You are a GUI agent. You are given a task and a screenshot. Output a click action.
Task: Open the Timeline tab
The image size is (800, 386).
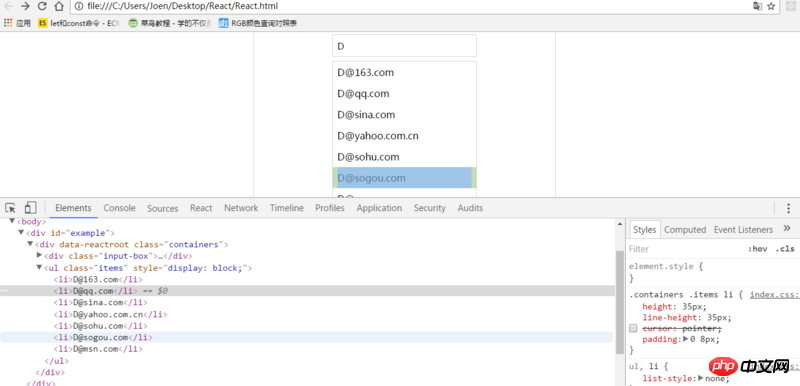(287, 208)
